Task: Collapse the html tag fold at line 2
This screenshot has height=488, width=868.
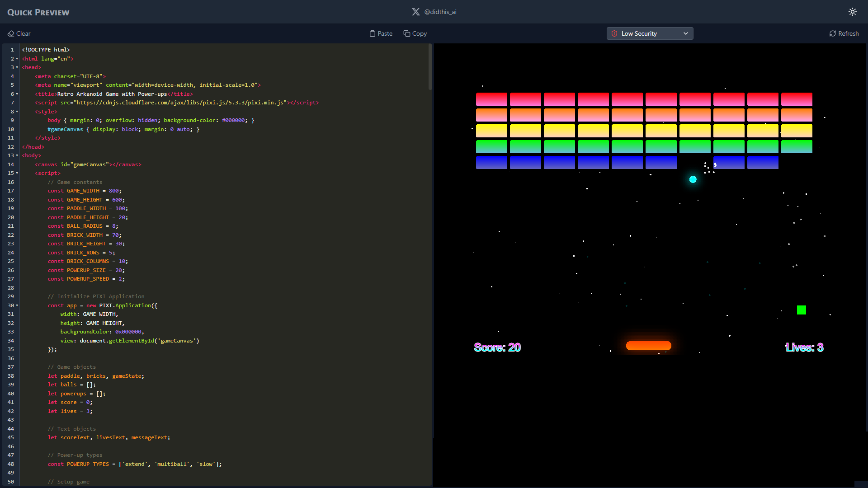Action: pos(17,59)
